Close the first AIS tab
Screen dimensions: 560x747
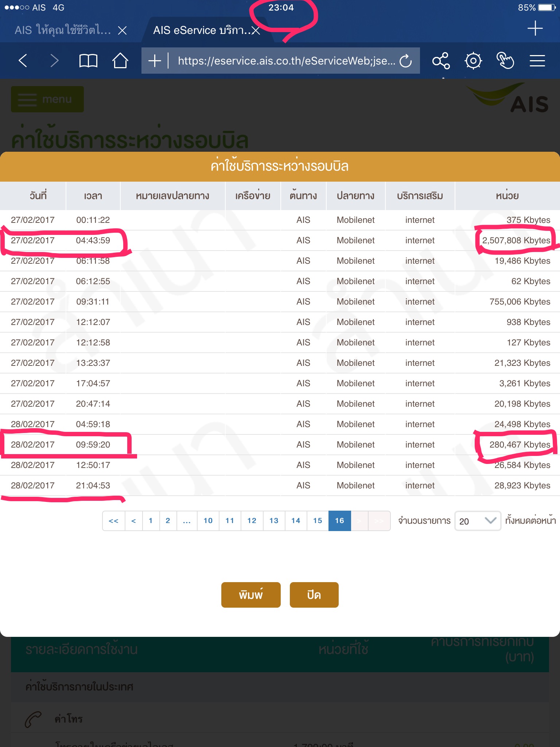[x=122, y=30]
